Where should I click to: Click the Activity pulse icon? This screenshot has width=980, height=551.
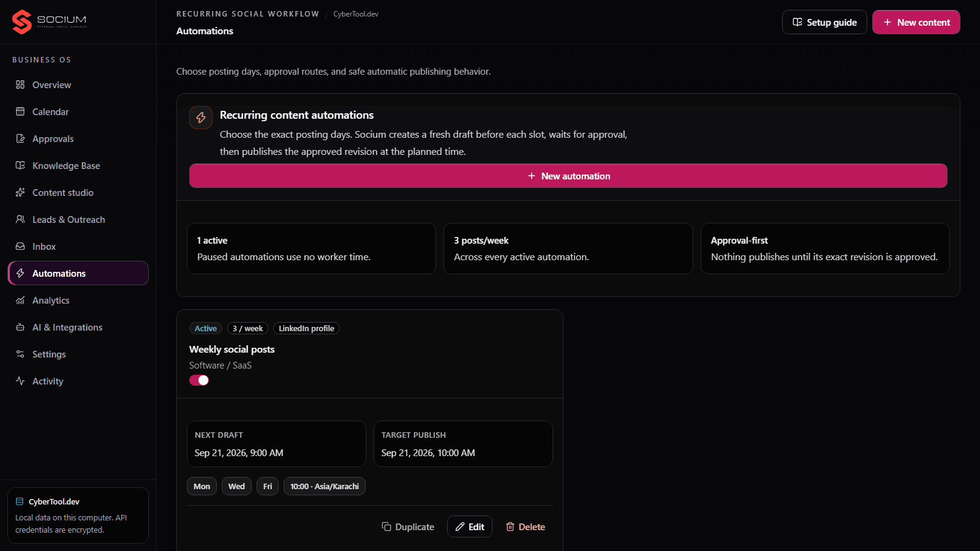[20, 381]
